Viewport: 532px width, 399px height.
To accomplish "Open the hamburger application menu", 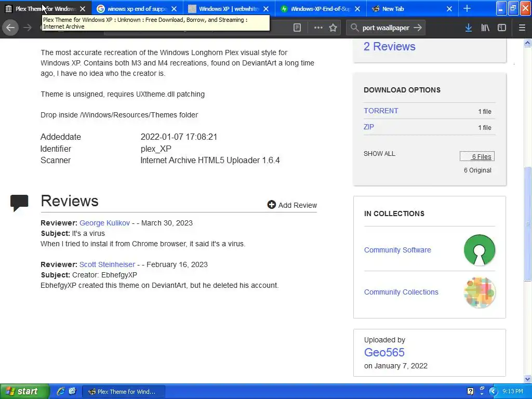I will [522, 28].
